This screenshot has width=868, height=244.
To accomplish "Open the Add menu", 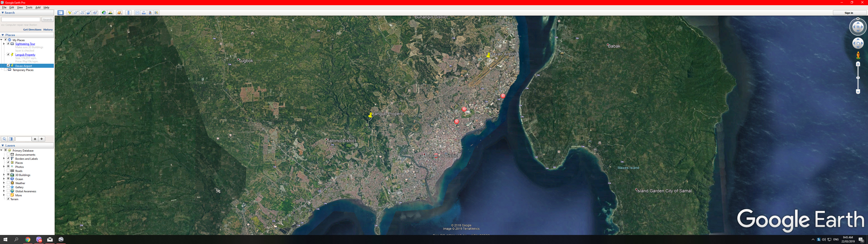I will [x=38, y=7].
